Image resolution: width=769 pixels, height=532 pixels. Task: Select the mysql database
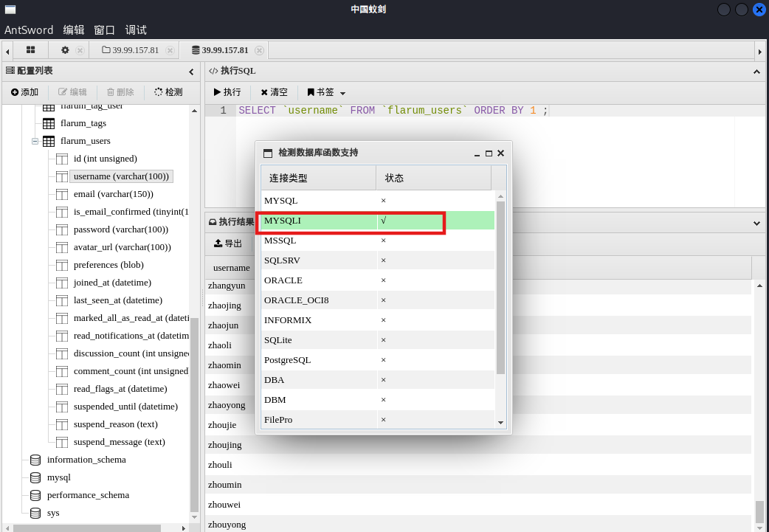[x=59, y=477]
